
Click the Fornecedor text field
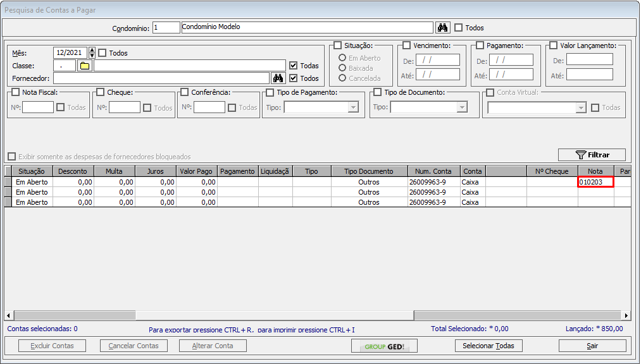pyautogui.click(x=161, y=78)
